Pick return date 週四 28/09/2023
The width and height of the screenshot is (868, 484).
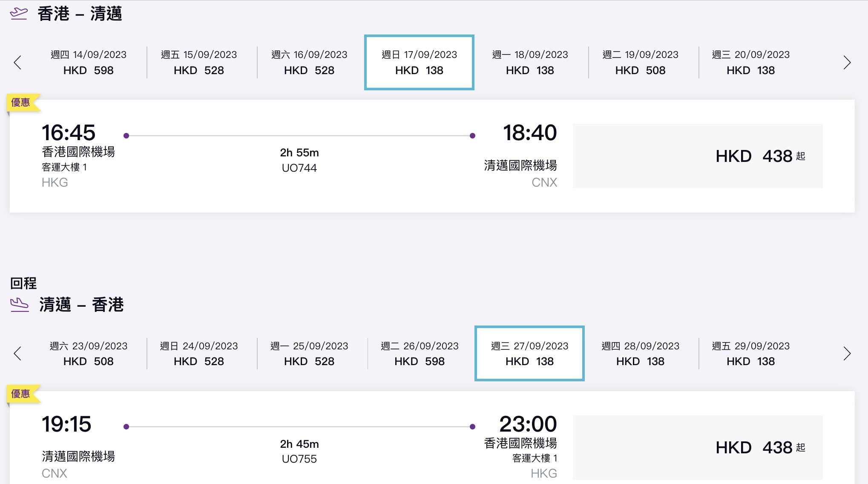pos(641,354)
